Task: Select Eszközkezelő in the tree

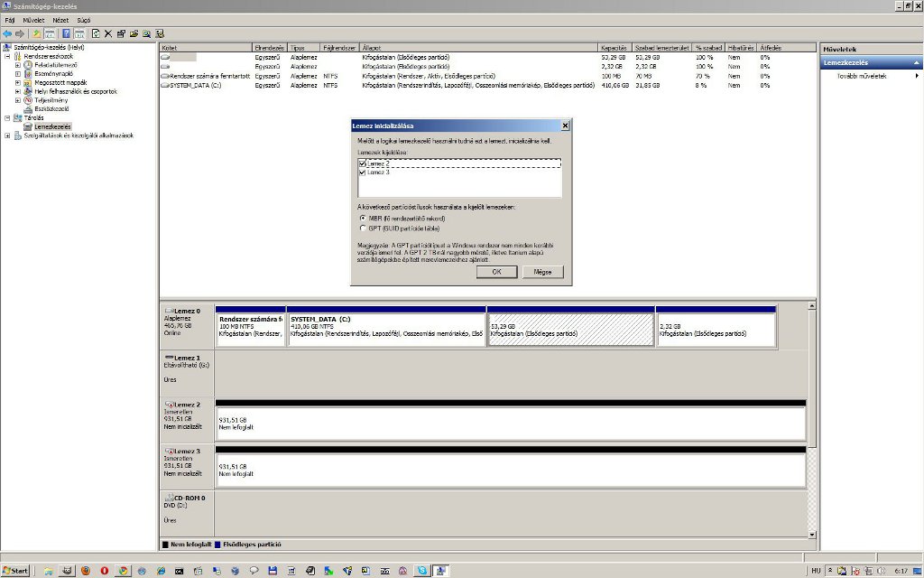Action: coord(51,109)
